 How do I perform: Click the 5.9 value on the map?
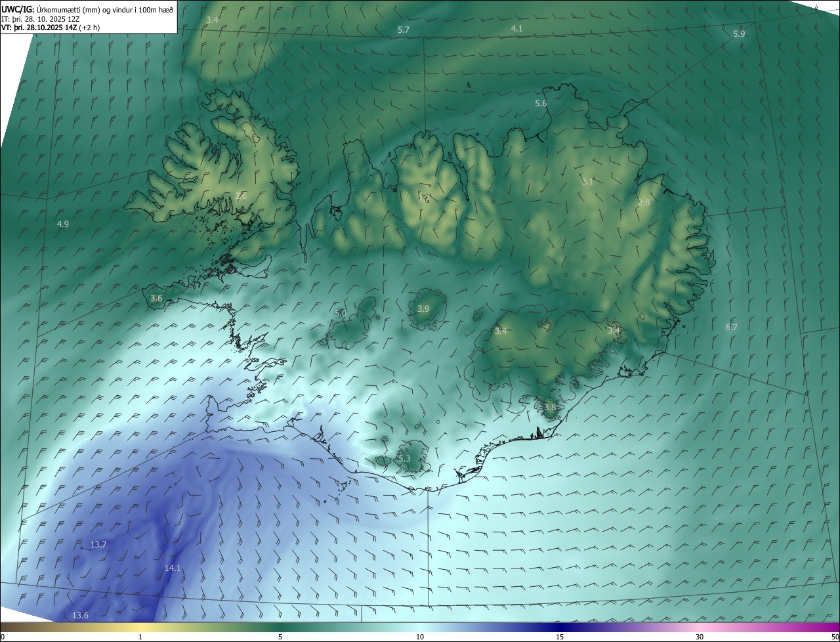[x=739, y=34]
